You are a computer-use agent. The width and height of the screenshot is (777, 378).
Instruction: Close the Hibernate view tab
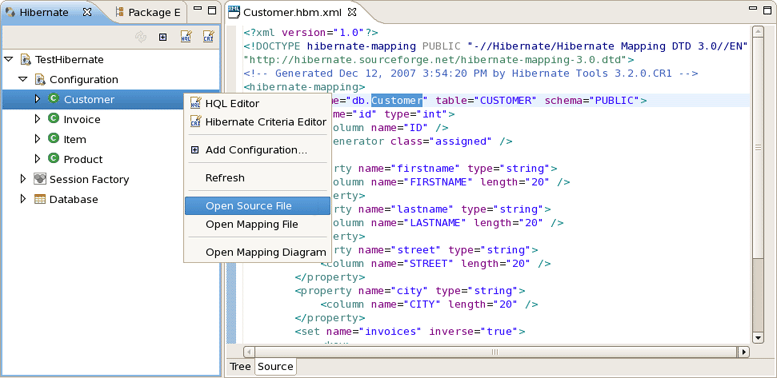pyautogui.click(x=87, y=12)
